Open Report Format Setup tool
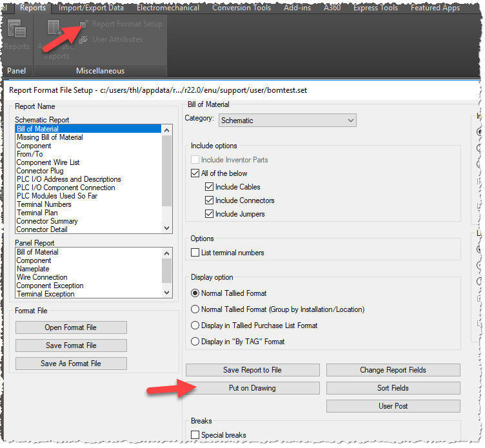Screen dimensions: 485x448 point(121,24)
